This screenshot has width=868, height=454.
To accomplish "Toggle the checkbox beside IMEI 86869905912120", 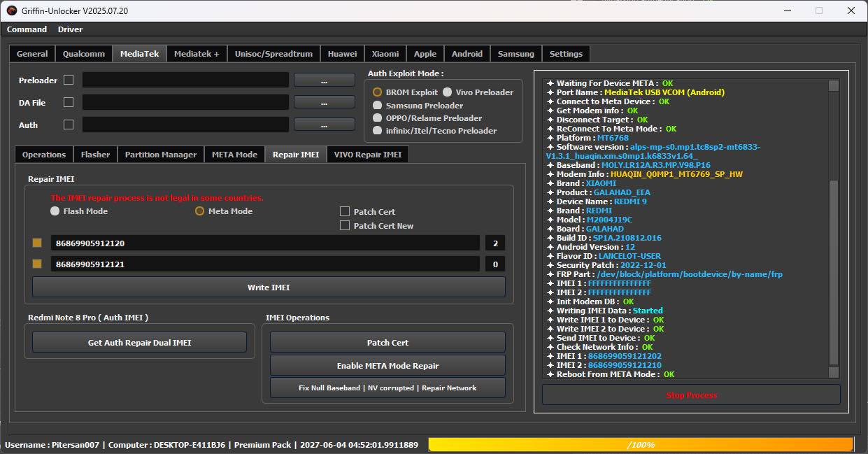I will coord(37,243).
